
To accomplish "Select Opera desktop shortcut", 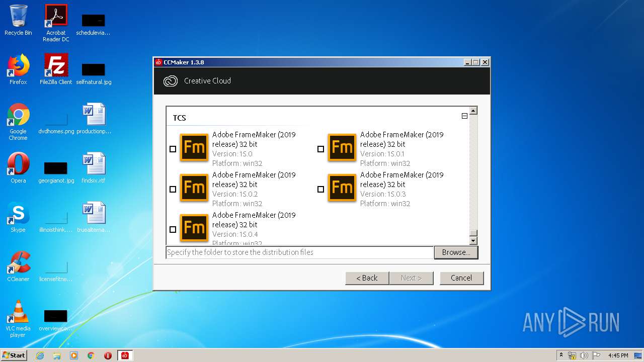I will tap(18, 168).
